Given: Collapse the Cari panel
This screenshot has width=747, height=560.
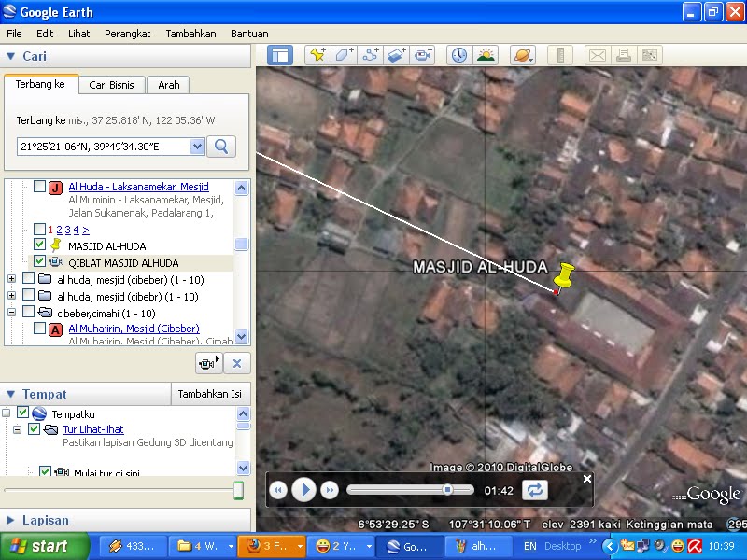Looking at the screenshot, I should pos(11,56).
